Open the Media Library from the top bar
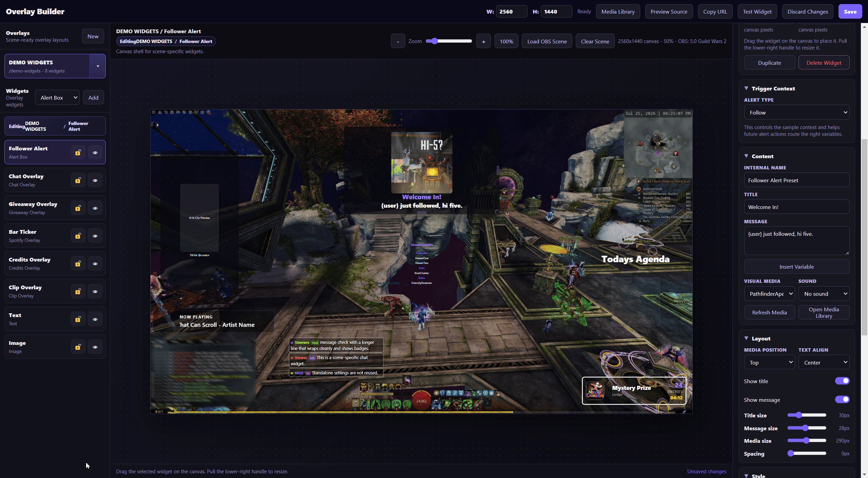 point(618,12)
